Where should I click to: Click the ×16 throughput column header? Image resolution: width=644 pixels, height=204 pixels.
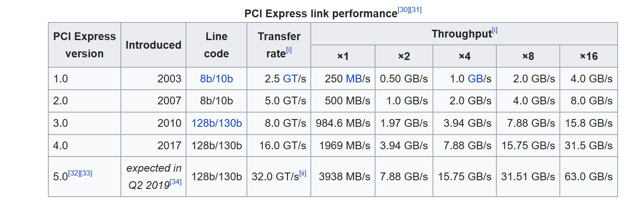(x=588, y=56)
